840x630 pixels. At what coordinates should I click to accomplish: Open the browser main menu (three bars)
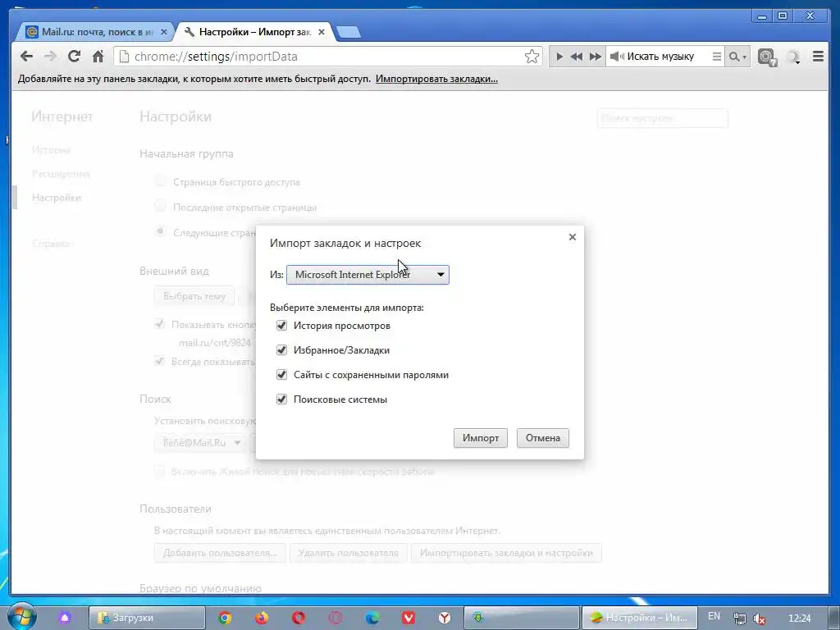(818, 57)
